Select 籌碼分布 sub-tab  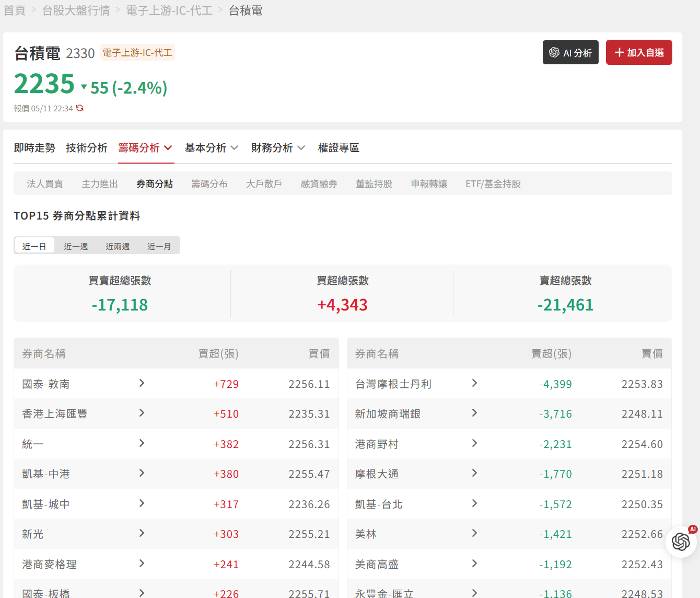coord(209,184)
